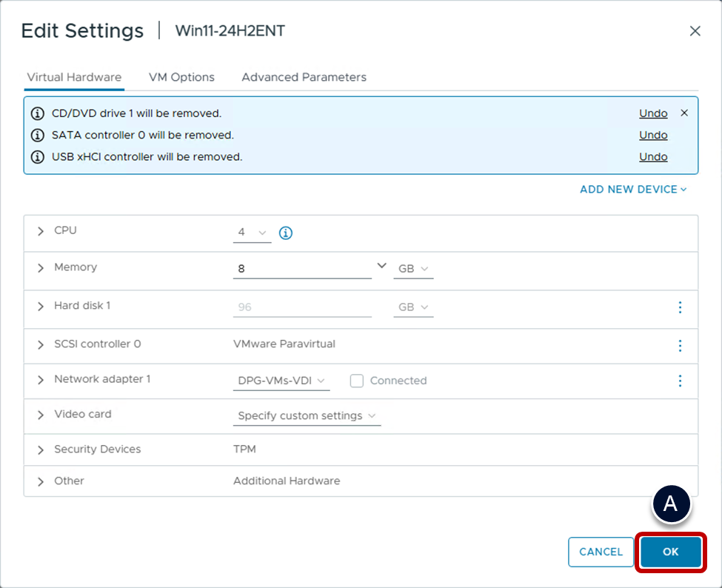Undo the CD/DVD drive 1 removal
722x588 pixels.
[x=653, y=113]
